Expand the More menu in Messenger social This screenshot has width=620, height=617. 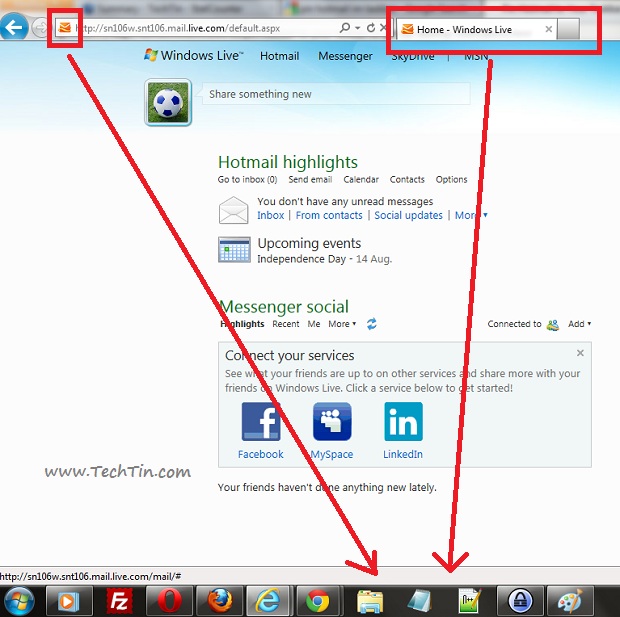coord(342,324)
